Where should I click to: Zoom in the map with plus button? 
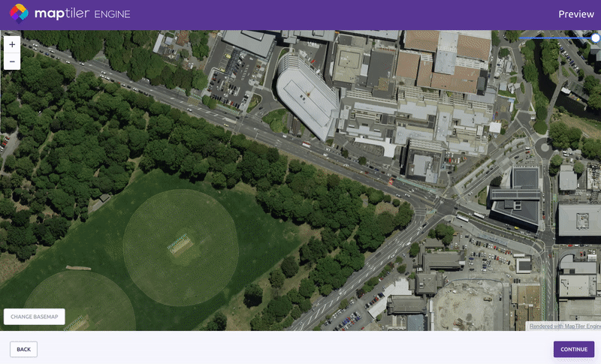coord(12,45)
